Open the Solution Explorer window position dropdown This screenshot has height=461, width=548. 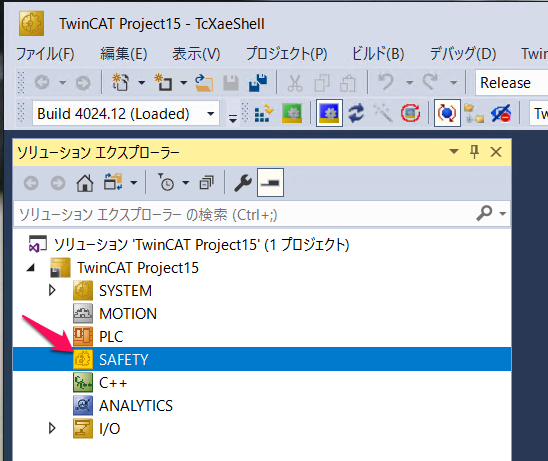pos(454,152)
